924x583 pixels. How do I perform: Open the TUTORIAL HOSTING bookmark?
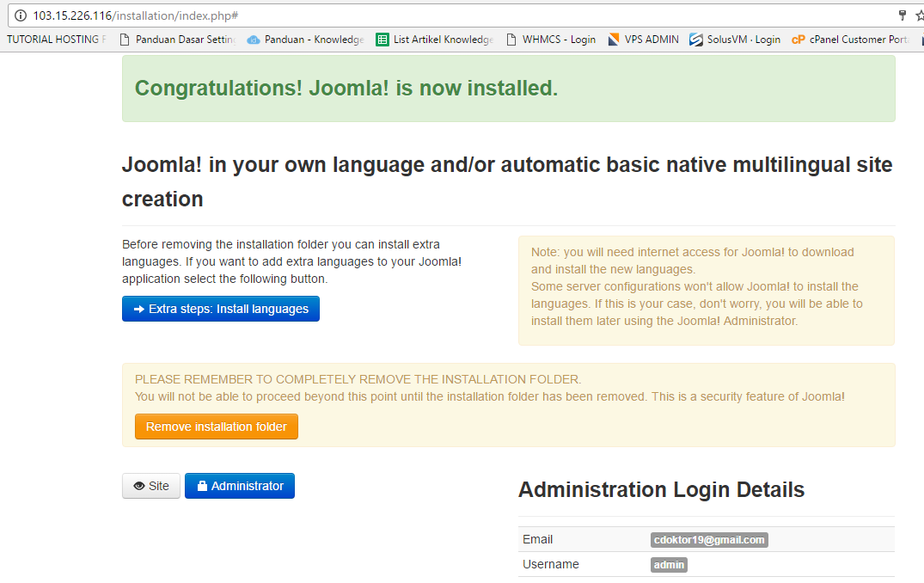click(56, 40)
